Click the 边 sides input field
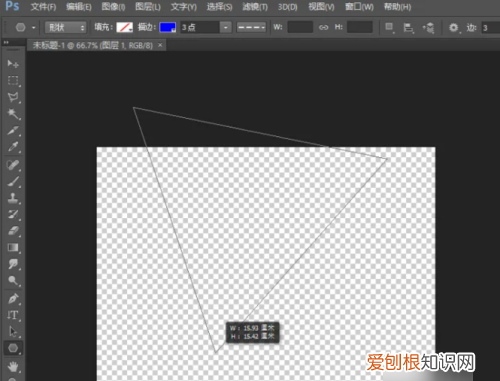Image resolution: width=500 pixels, height=381 pixels. 491,27
